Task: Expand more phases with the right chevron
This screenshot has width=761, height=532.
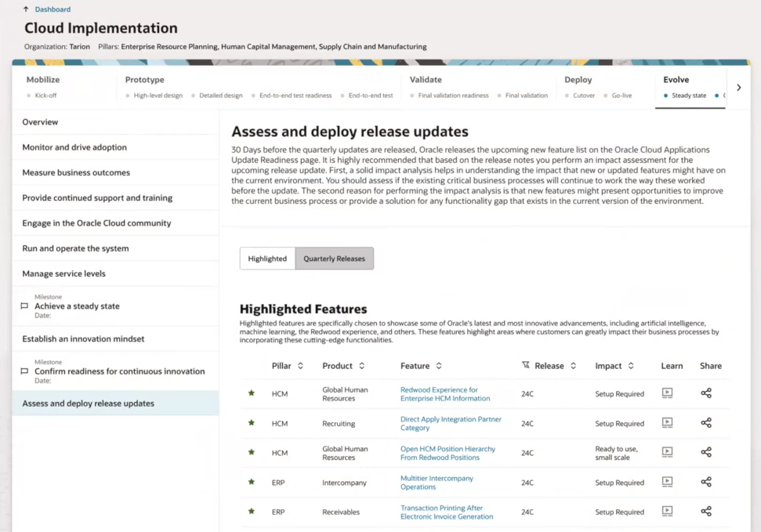Action: (x=738, y=87)
